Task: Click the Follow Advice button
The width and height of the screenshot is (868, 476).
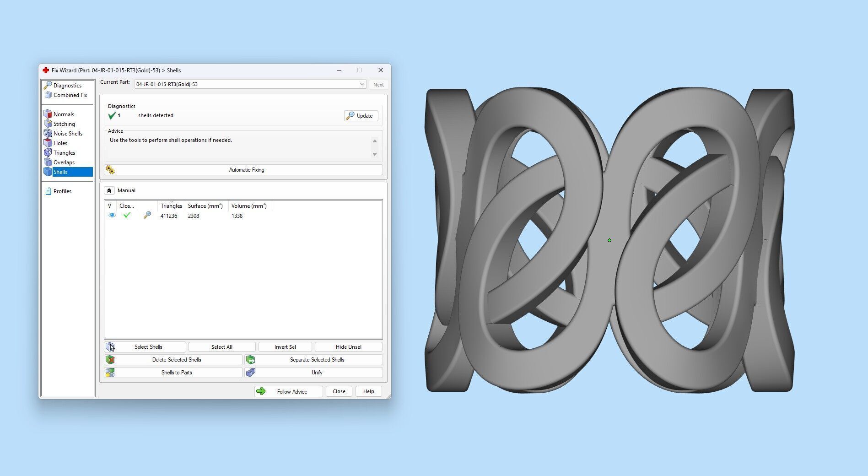Action: pos(288,391)
